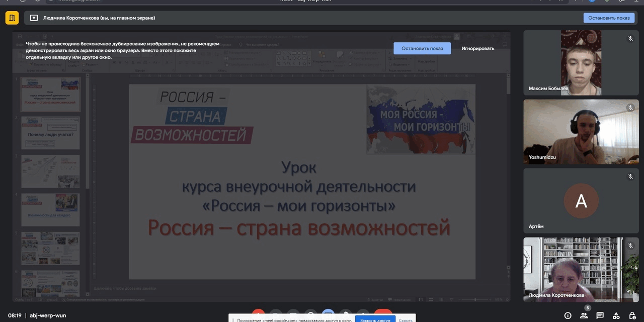Click slide title Россия – страна возможностей in red

click(299, 228)
